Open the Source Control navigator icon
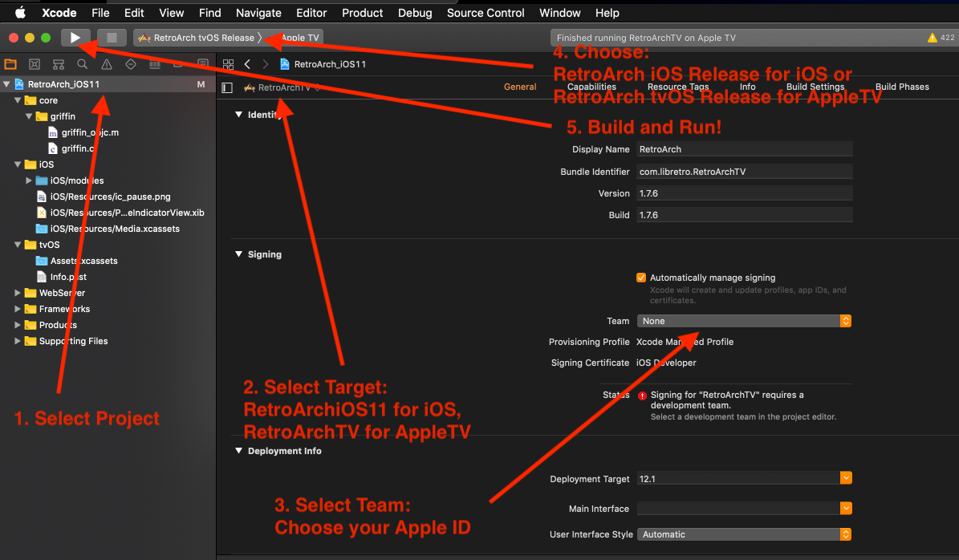The width and height of the screenshot is (959, 560). point(35,64)
